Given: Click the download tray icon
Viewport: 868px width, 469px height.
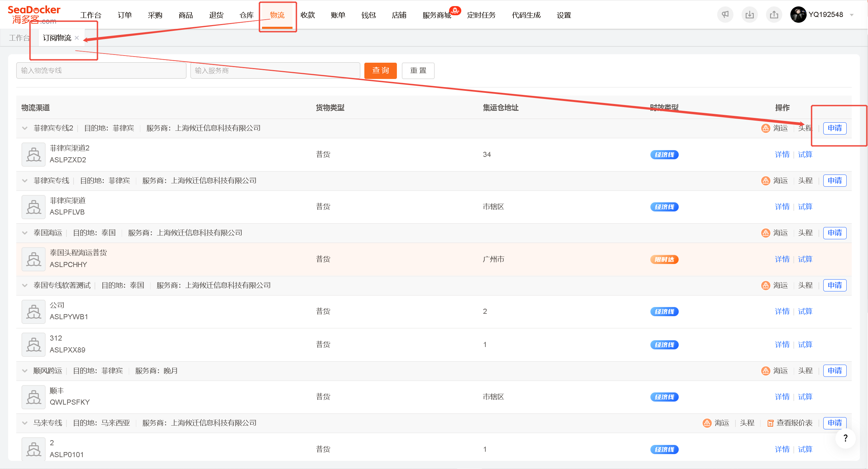Looking at the screenshot, I should [x=749, y=15].
